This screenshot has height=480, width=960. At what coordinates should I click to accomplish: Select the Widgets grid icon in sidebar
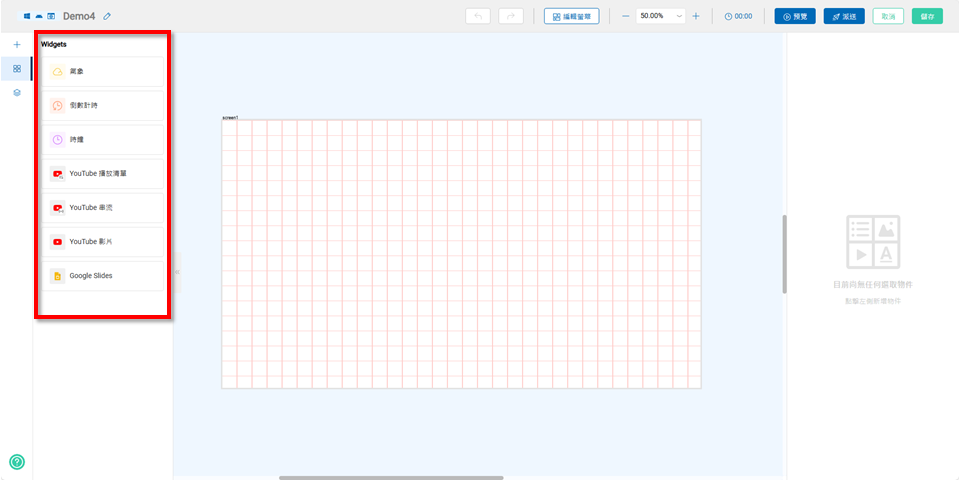[16, 68]
